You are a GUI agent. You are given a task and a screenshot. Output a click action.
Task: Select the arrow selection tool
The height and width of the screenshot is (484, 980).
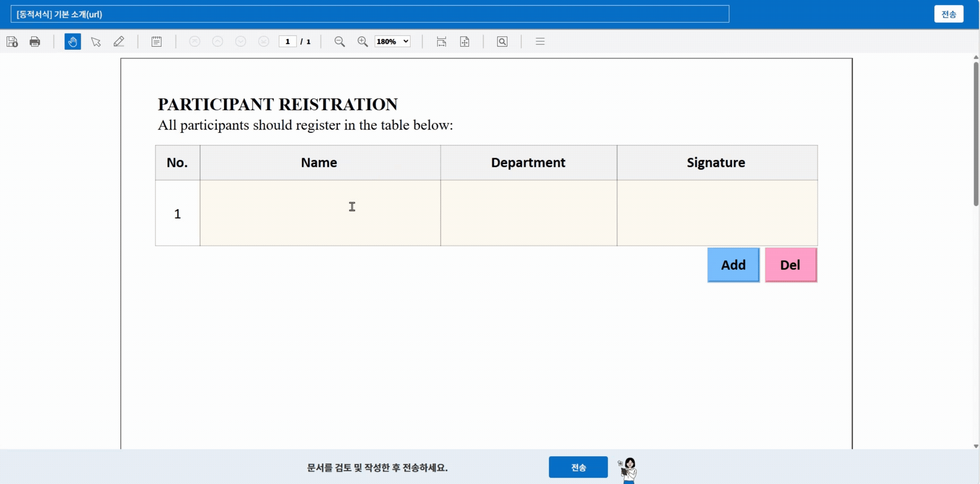pyautogui.click(x=96, y=42)
